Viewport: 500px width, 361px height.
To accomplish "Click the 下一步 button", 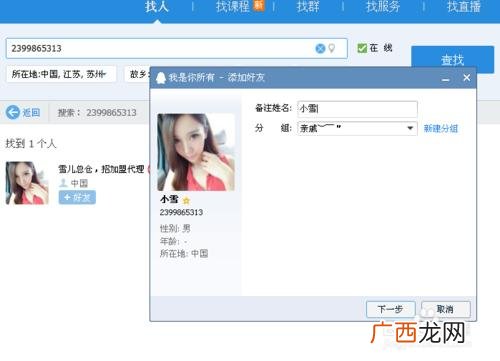I will pos(391,309).
